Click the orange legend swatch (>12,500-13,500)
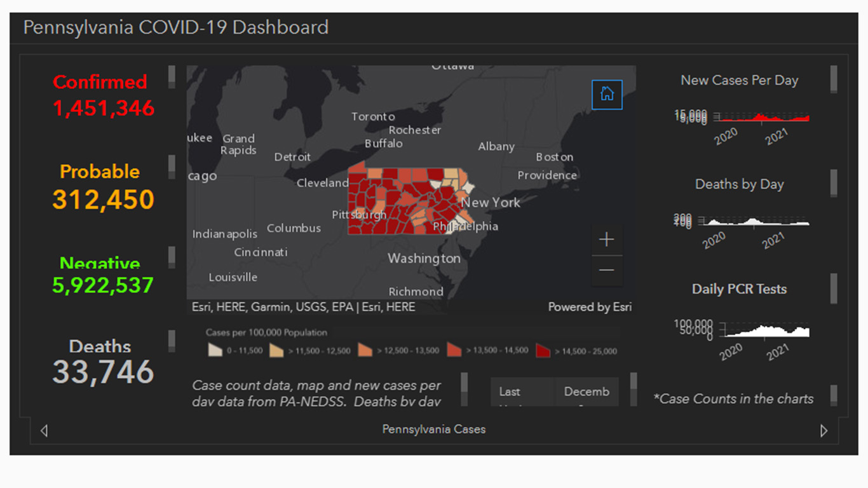Screen dimensions: 868x488 (x=364, y=350)
